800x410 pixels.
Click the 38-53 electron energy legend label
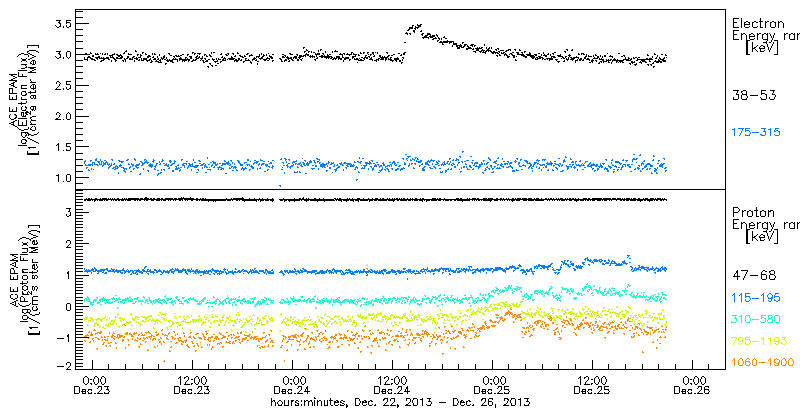[x=754, y=95]
